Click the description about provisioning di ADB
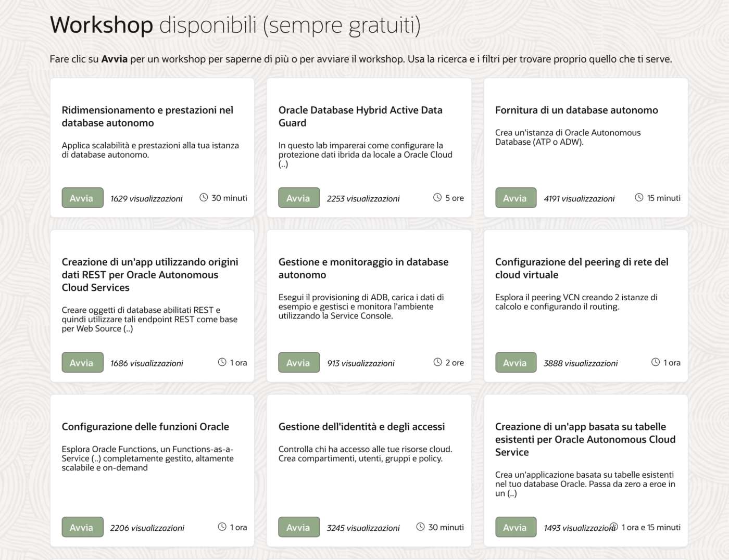Screen dimensions: 729x560 coord(361,306)
